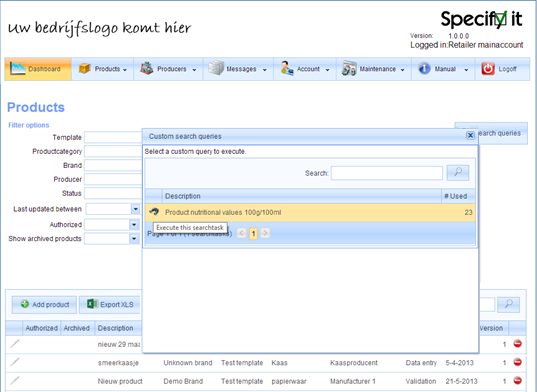Delete the Nieuw product row with the red icon
This screenshot has height=392, width=537.
(x=517, y=380)
